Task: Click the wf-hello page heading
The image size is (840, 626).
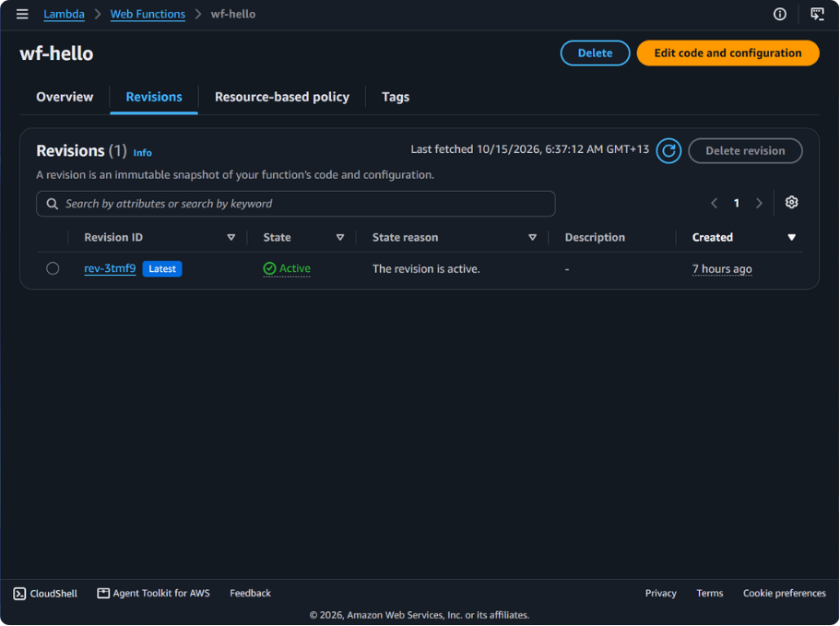Action: (x=56, y=53)
